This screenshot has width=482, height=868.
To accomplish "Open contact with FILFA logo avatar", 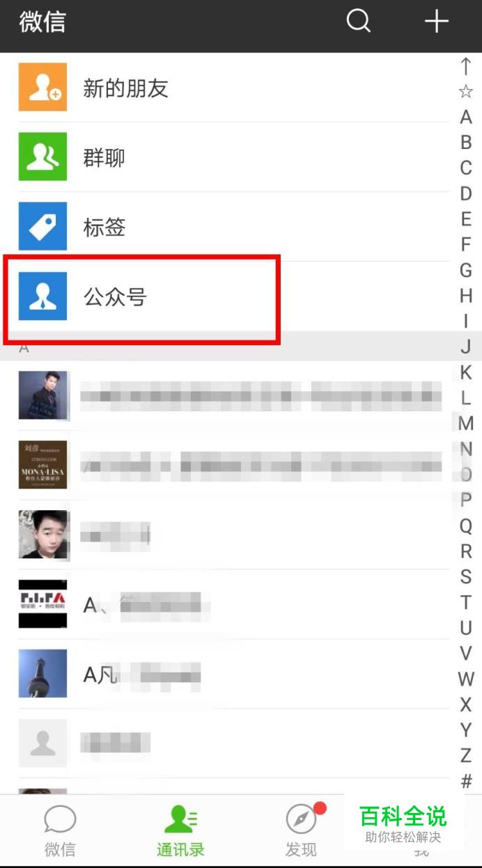I will (230, 604).
